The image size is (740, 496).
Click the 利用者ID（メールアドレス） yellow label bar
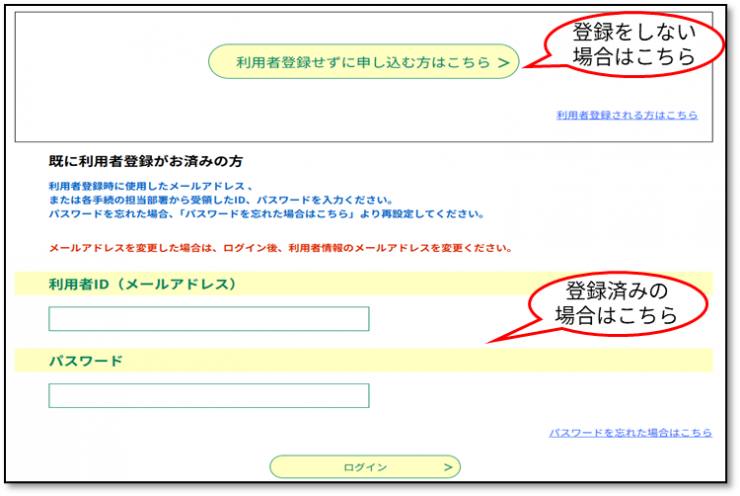(x=363, y=284)
